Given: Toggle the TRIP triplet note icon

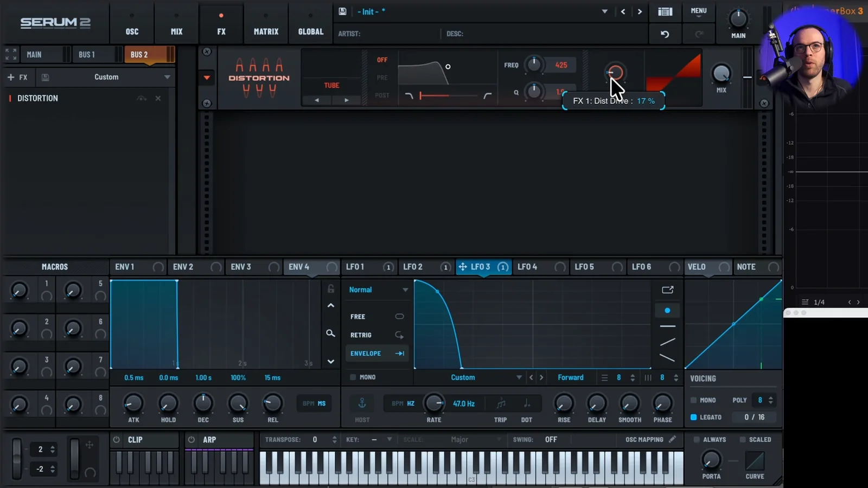Looking at the screenshot, I should pos(501,403).
